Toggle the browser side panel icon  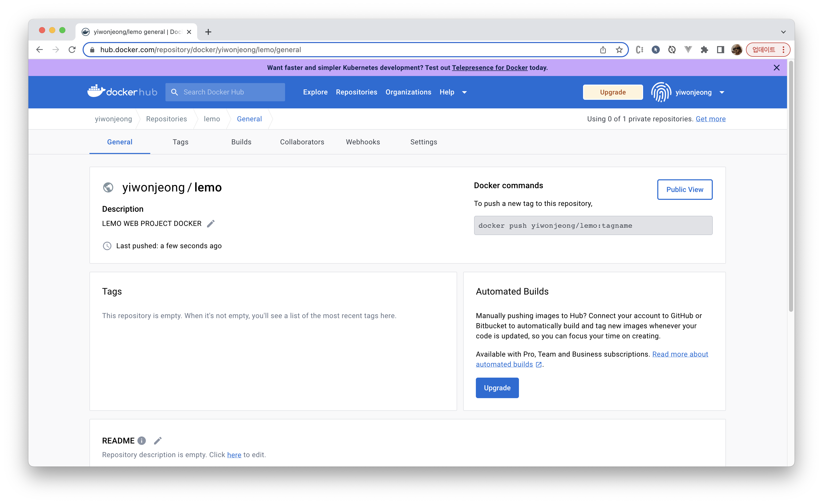[720, 50]
